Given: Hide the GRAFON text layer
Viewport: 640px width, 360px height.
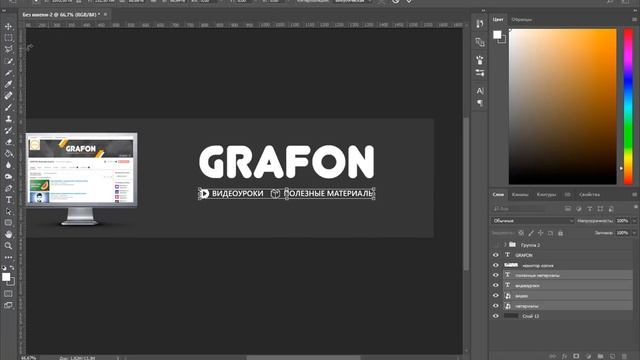Looking at the screenshot, I should [496, 255].
